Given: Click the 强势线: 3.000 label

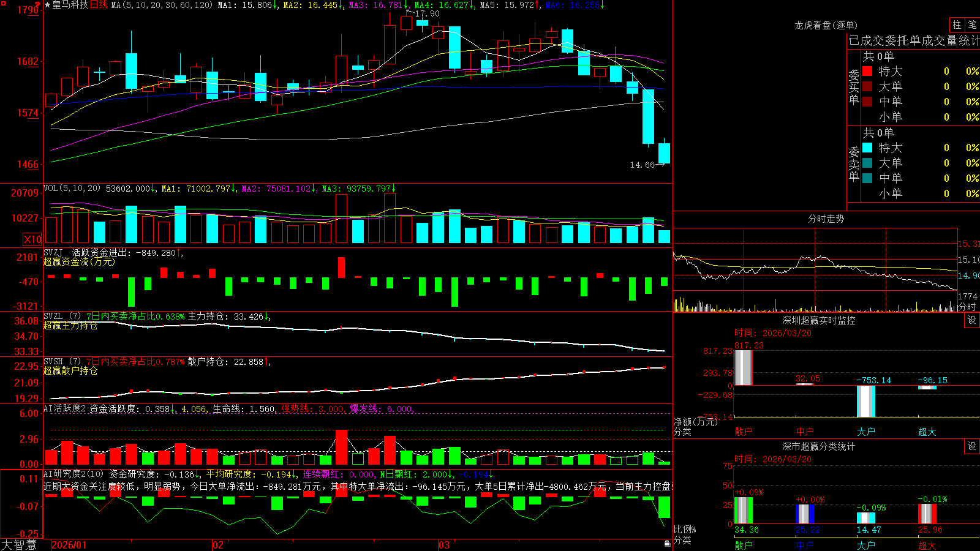Looking at the screenshot, I should click(312, 408).
